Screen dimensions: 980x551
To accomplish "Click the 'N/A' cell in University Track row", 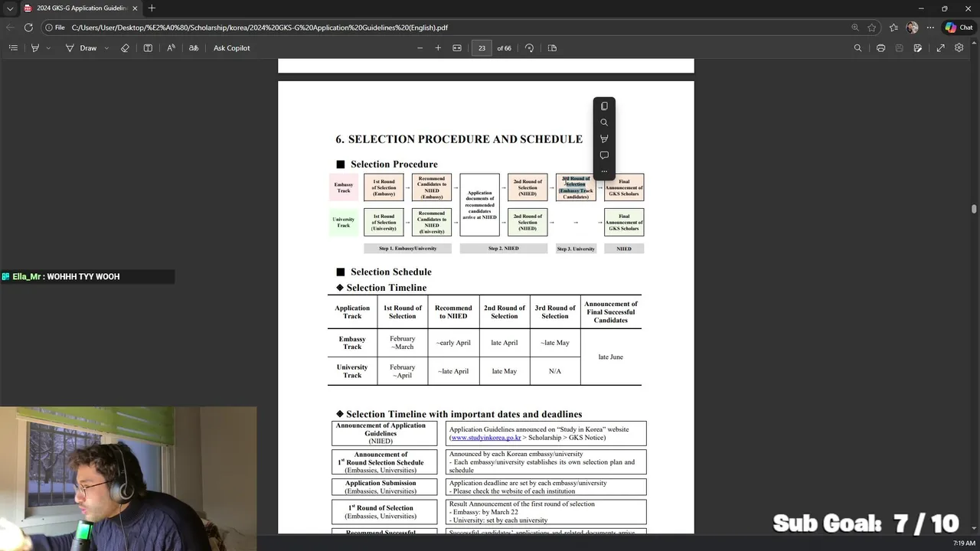I will [555, 371].
